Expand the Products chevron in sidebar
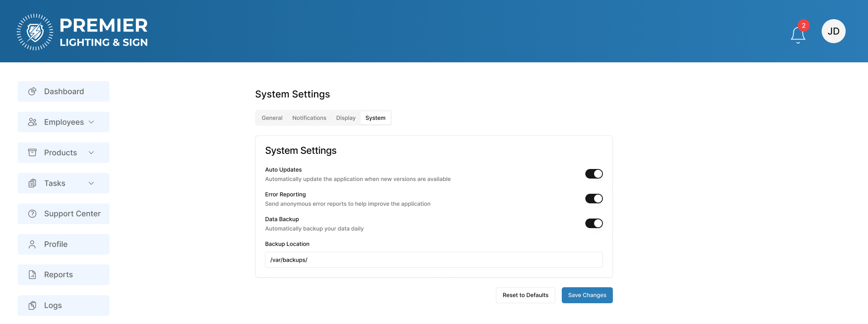Viewport: 868px width, 324px height. 91,153
